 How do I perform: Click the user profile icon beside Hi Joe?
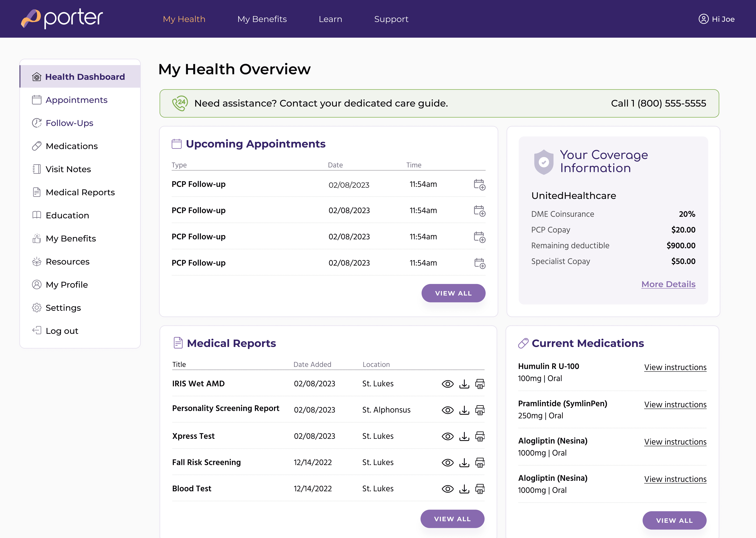pyautogui.click(x=703, y=19)
